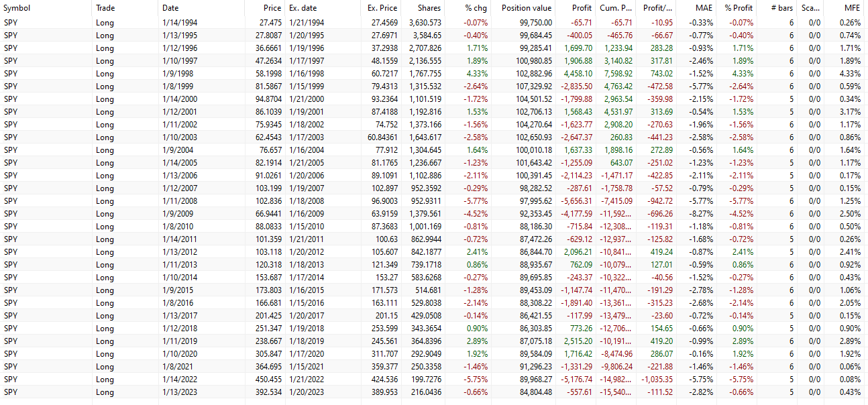This screenshot has width=868, height=405.
Task: Click the 1/18/2008 exit date cell
Action: coord(307,201)
